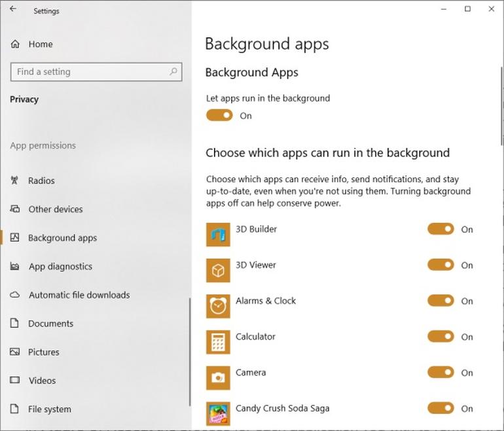Click the 3D Builder app icon

click(x=218, y=235)
